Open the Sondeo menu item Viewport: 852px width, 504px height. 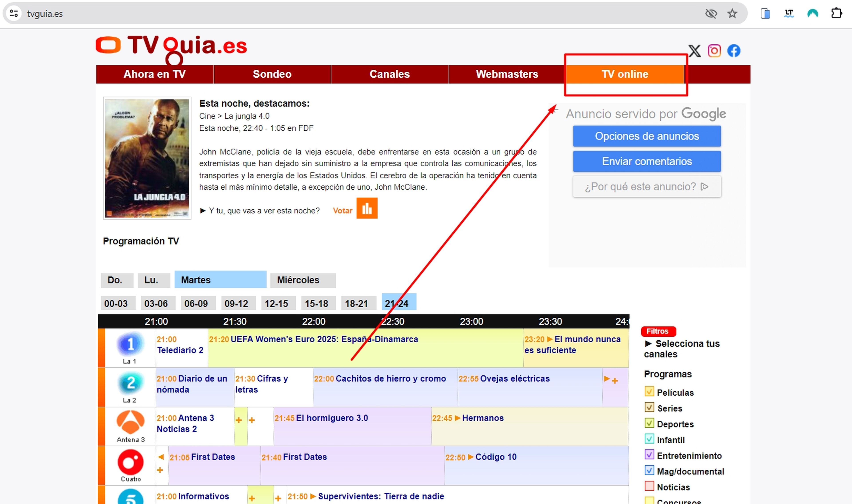pos(272,74)
